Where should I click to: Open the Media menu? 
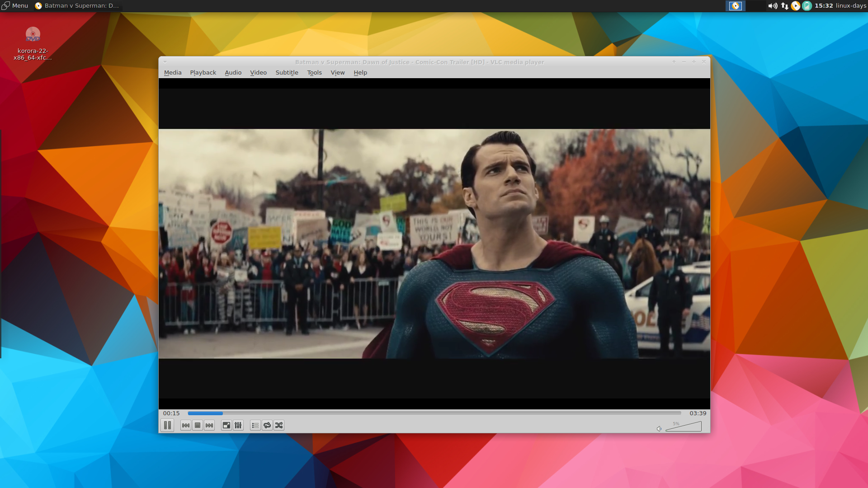pyautogui.click(x=173, y=72)
